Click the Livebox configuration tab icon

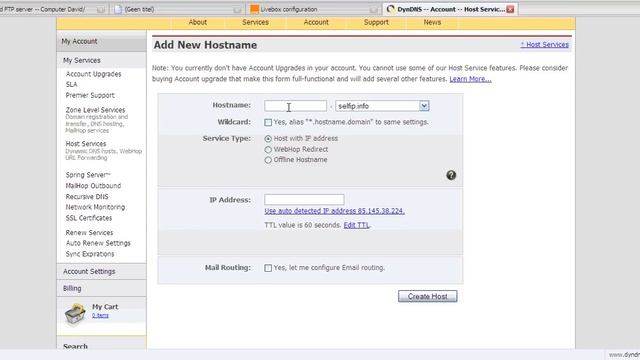[x=255, y=9]
